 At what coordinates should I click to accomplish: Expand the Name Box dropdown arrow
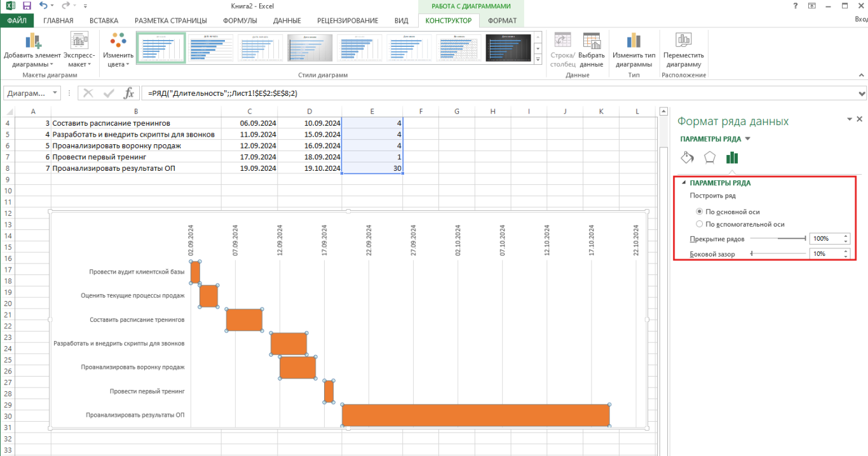pos(55,93)
